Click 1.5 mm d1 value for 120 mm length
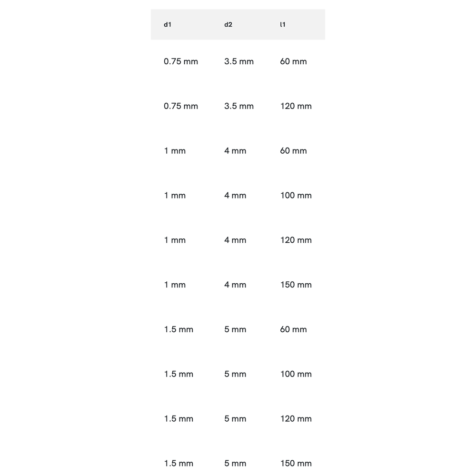476x476 pixels. [x=178, y=419]
